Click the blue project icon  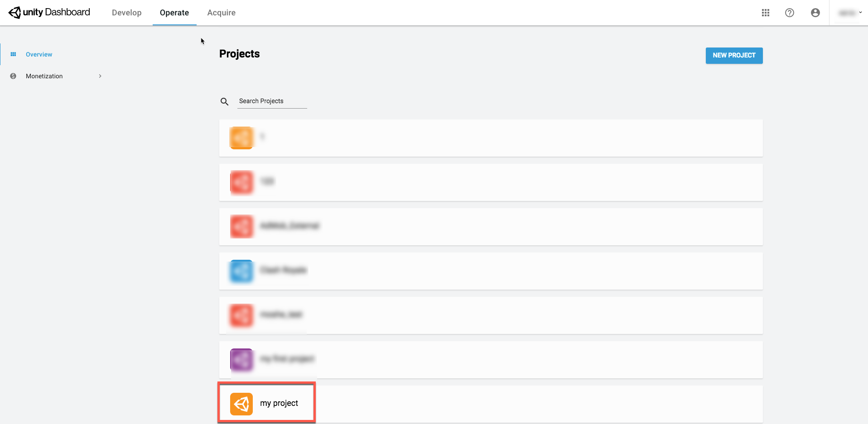tap(241, 271)
